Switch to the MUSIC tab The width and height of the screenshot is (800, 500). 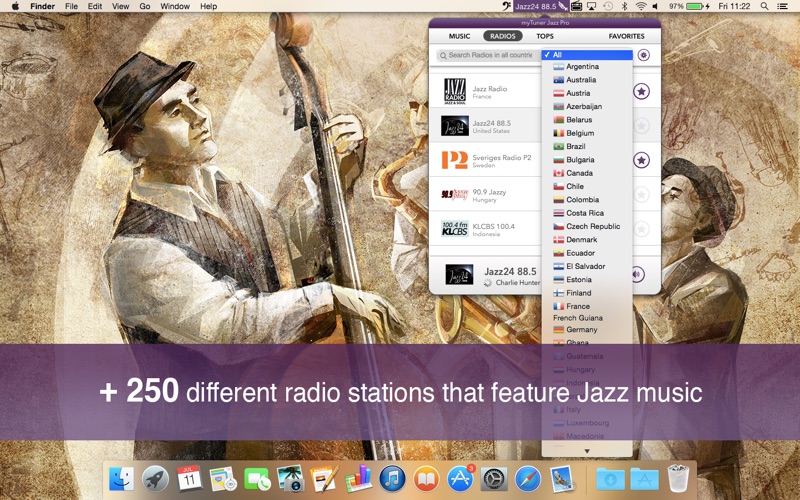[x=459, y=36]
